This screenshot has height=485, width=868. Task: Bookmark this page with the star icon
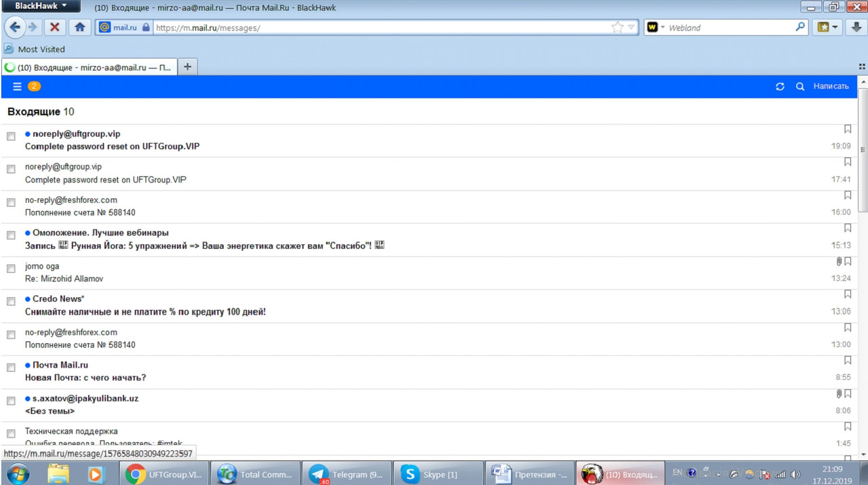point(617,28)
